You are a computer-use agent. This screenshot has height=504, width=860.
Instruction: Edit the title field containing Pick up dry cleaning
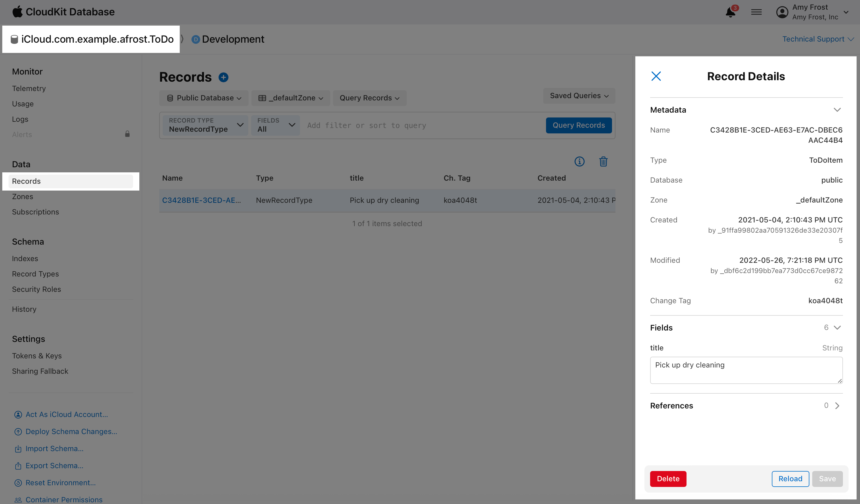(746, 370)
